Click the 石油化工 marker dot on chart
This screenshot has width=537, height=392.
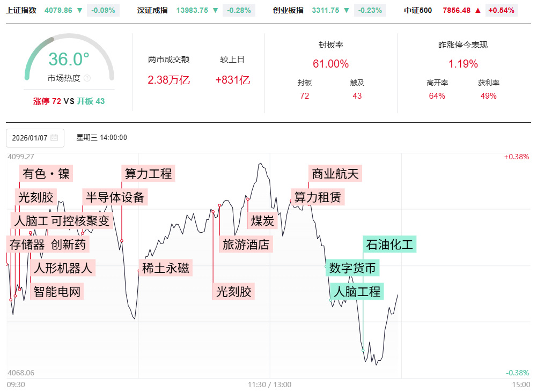click(363, 350)
